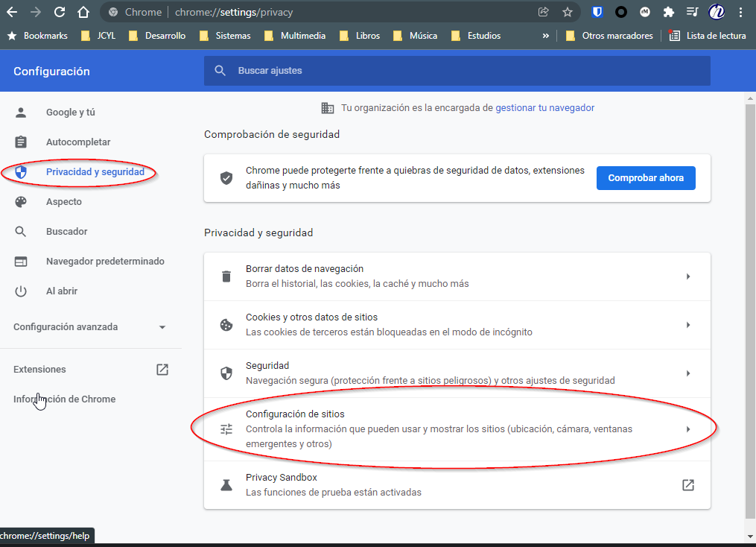This screenshot has height=547, width=756.
Task: Click the scrollbar down arrow
Action: point(750,537)
